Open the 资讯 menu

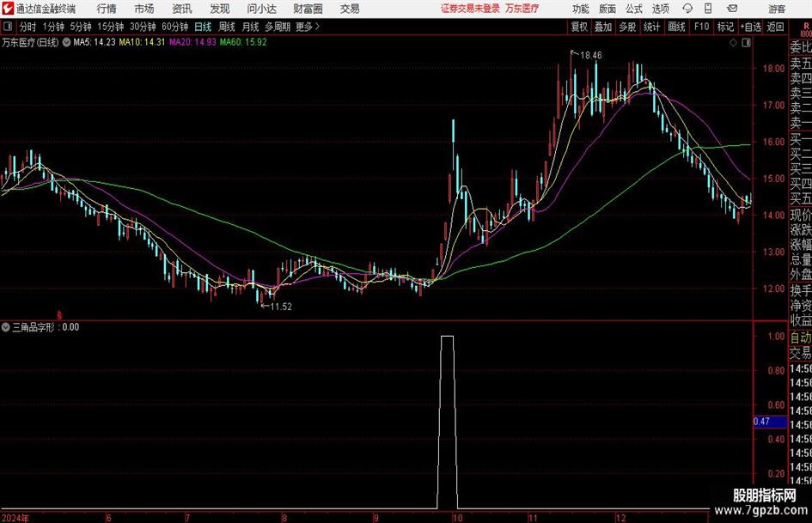point(182,9)
